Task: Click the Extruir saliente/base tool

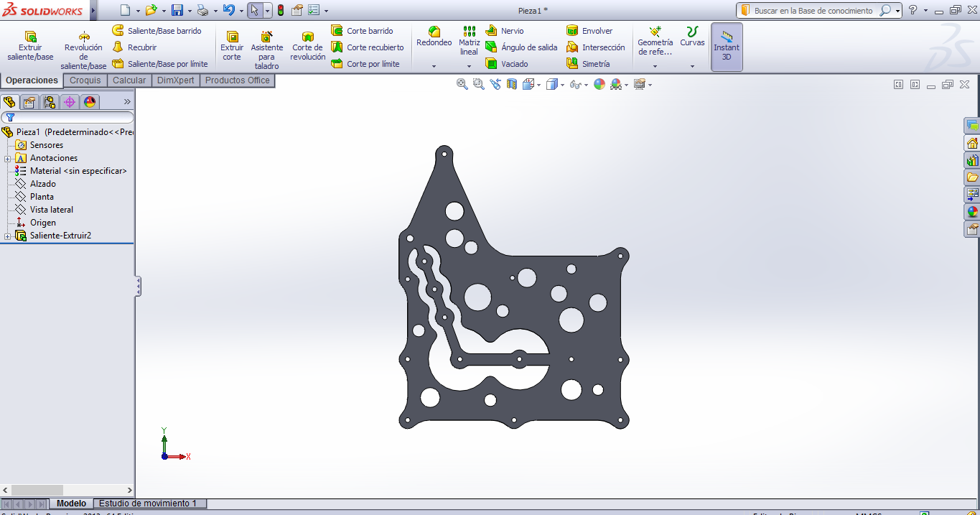Action: point(30,46)
